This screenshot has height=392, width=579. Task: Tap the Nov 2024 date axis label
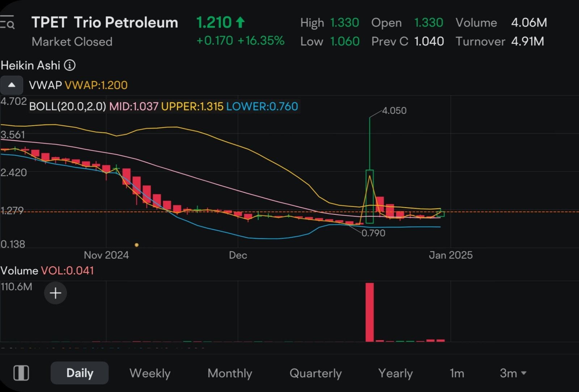pos(106,255)
